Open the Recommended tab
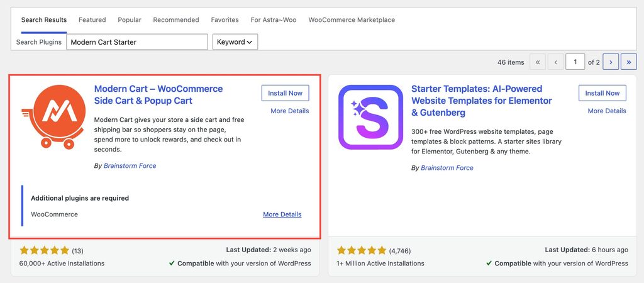 pyautogui.click(x=176, y=19)
